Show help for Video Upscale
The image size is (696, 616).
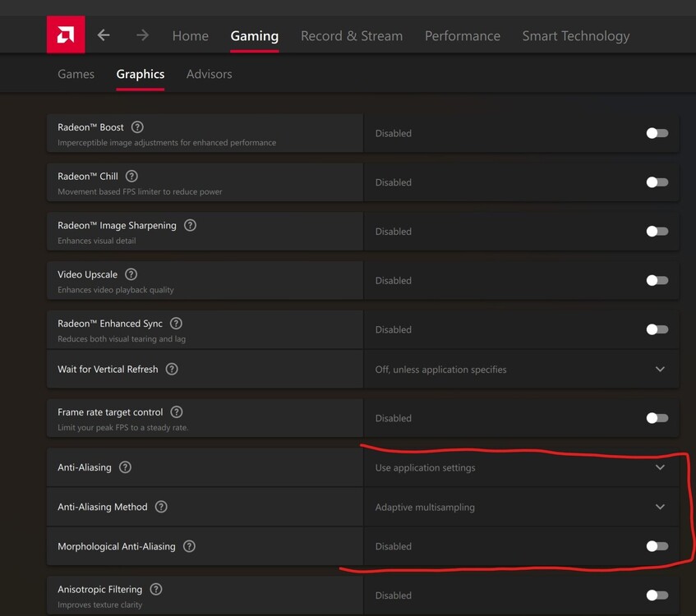(131, 274)
